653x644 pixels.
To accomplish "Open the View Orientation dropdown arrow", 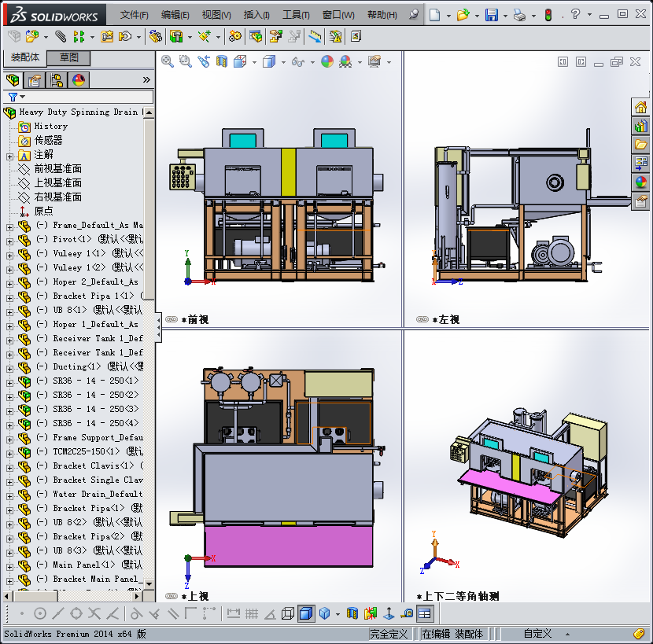I will (x=254, y=62).
